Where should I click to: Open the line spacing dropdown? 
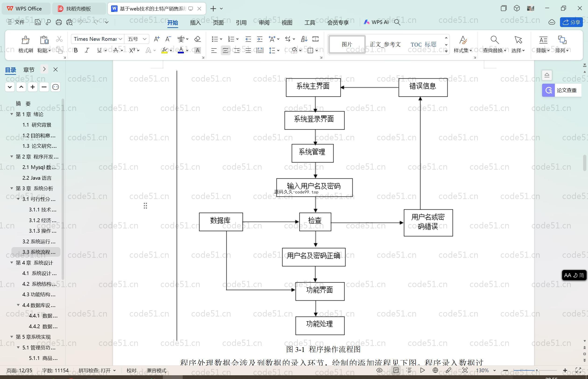pyautogui.click(x=278, y=50)
